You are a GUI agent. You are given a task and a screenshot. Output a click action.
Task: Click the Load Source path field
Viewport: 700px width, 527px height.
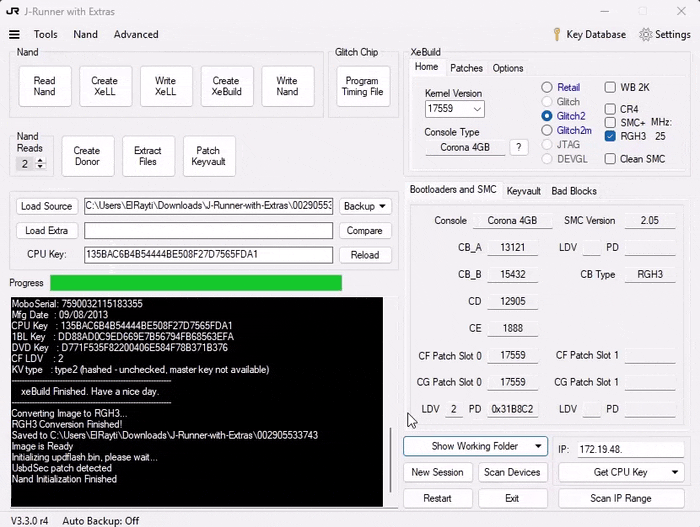click(208, 206)
